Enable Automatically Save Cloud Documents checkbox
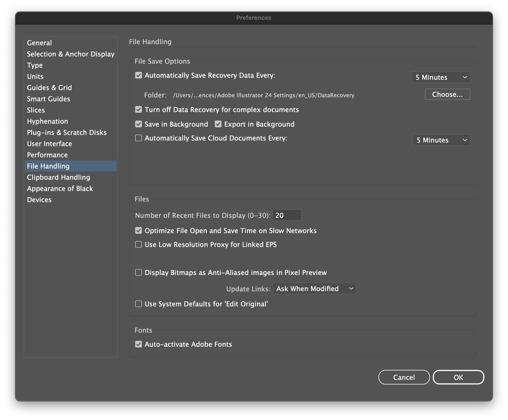Image resolution: width=508 pixels, height=420 pixels. click(x=138, y=138)
